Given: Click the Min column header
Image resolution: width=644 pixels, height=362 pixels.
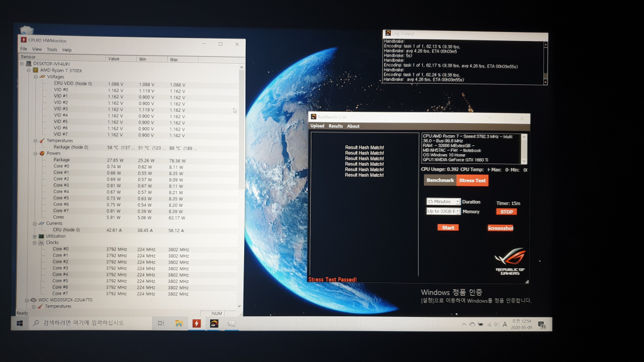Looking at the screenshot, I should [x=152, y=59].
